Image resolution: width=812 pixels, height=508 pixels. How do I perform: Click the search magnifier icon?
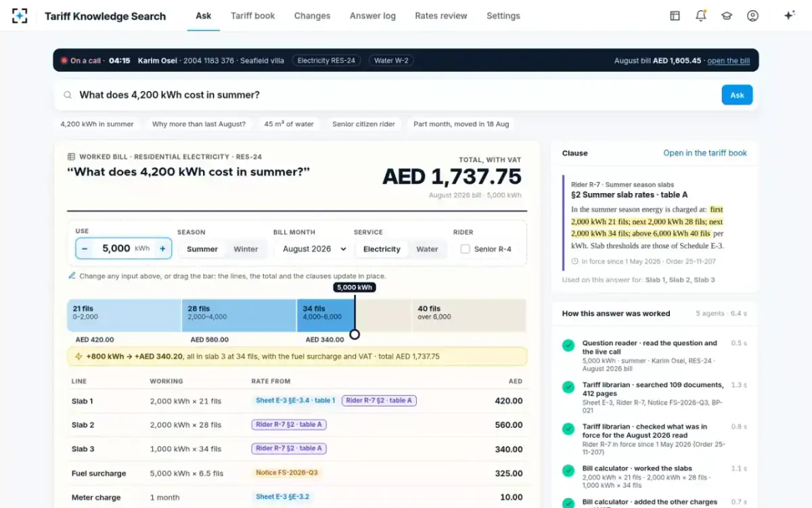pyautogui.click(x=68, y=95)
